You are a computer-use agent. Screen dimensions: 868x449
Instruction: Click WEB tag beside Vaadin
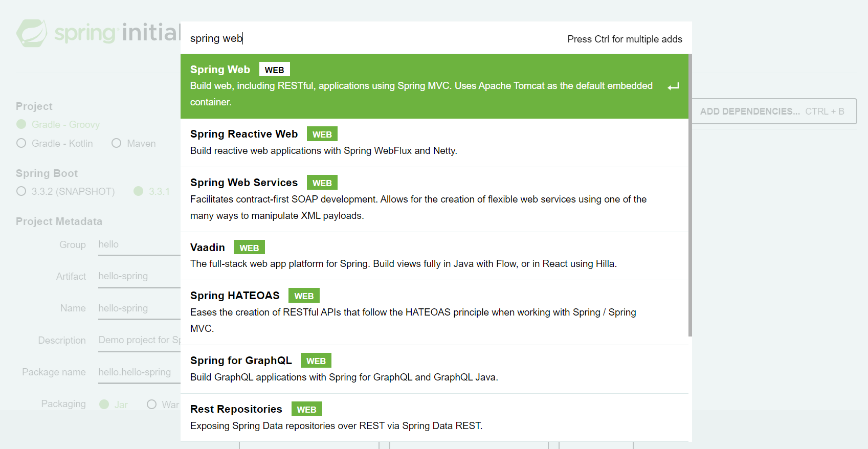(249, 248)
